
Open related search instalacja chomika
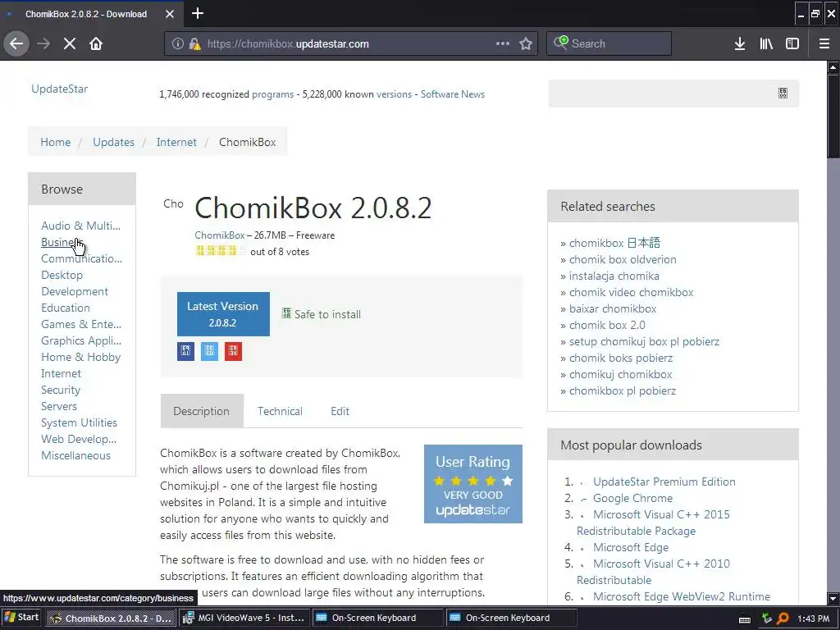pos(614,276)
